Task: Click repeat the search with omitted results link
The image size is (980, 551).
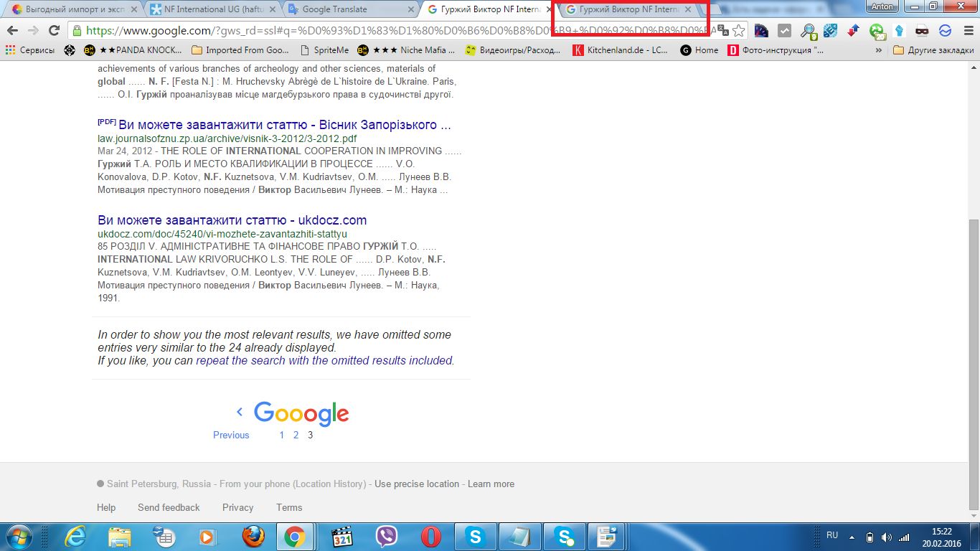Action: 324,360
